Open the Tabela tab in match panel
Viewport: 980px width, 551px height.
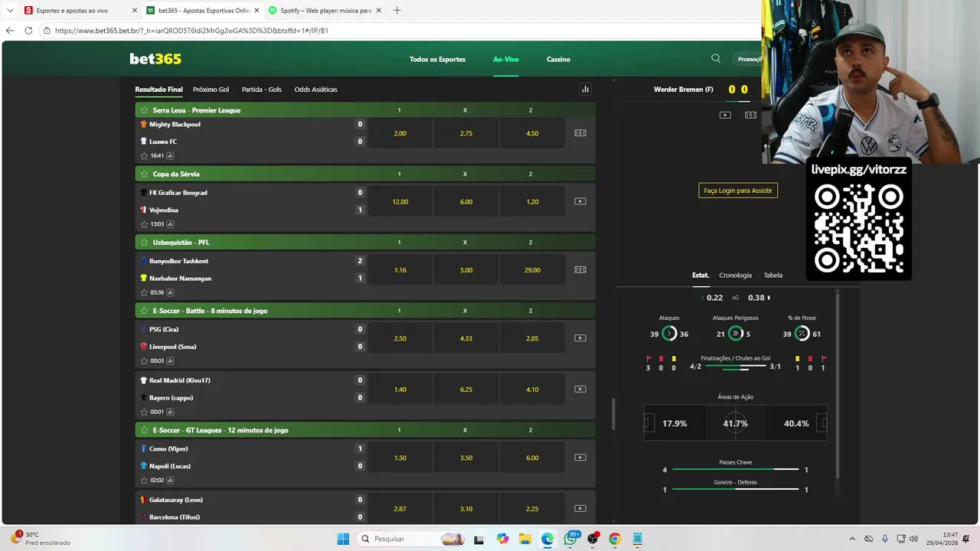[x=773, y=275]
